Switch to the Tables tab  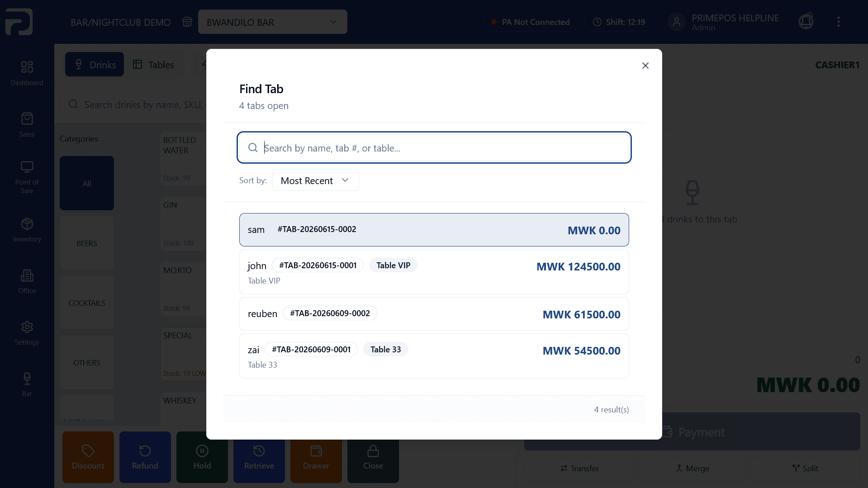coord(153,64)
